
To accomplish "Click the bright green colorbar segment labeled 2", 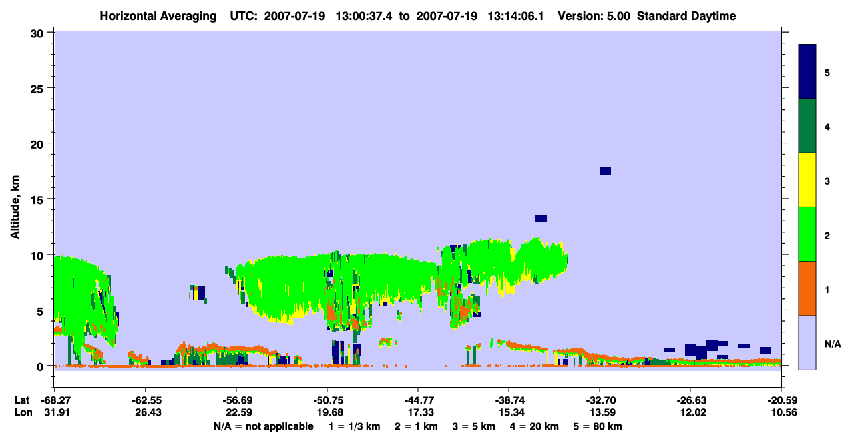I will pos(807,234).
